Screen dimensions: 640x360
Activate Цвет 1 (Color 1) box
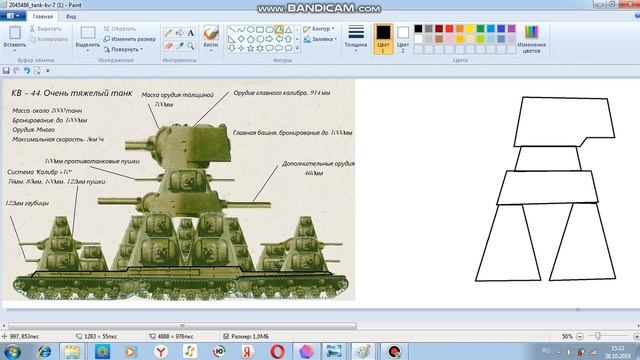pyautogui.click(x=383, y=39)
